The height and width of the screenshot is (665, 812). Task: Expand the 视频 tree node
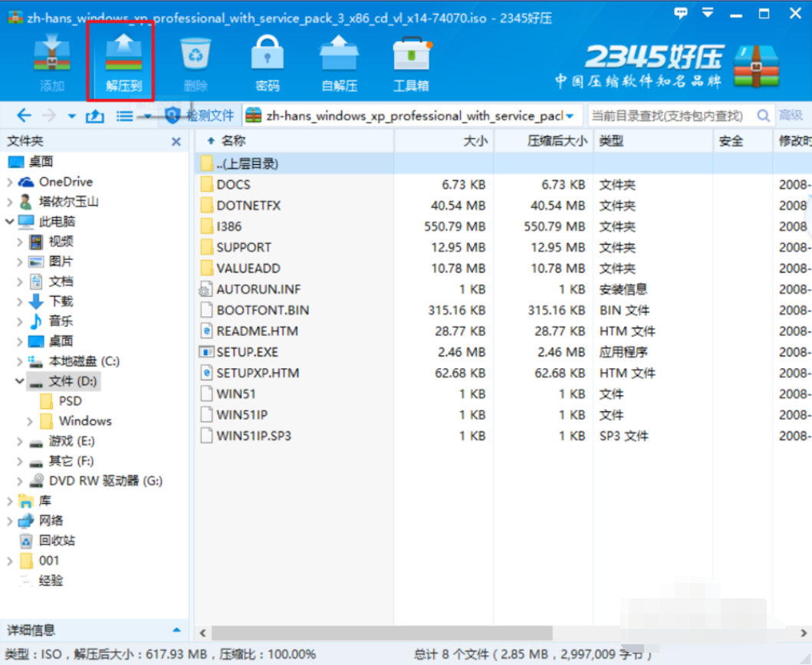[20, 242]
